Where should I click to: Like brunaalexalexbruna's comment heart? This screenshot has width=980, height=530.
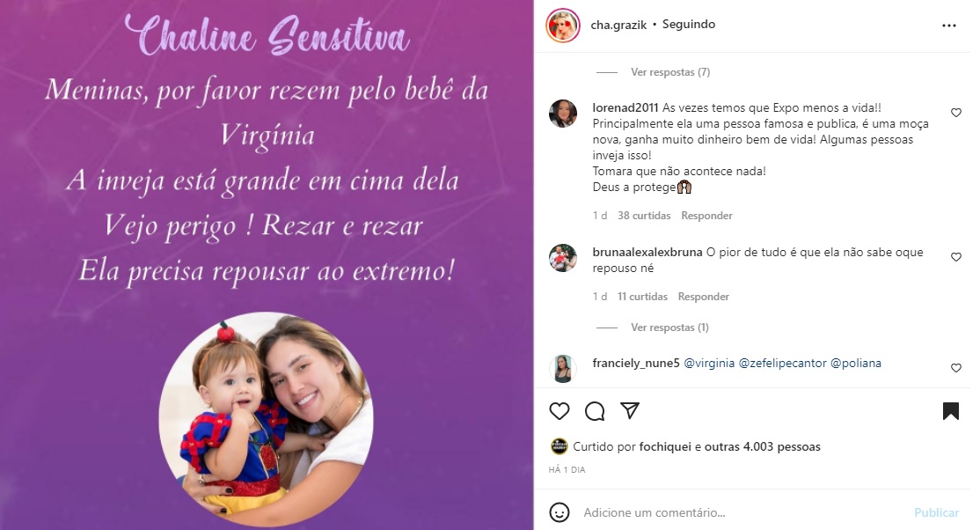956,257
